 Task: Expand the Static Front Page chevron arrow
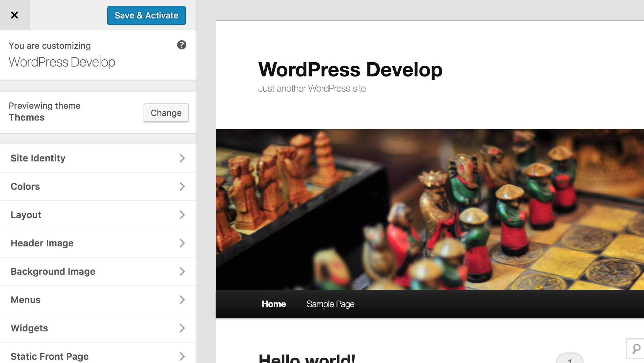click(182, 356)
